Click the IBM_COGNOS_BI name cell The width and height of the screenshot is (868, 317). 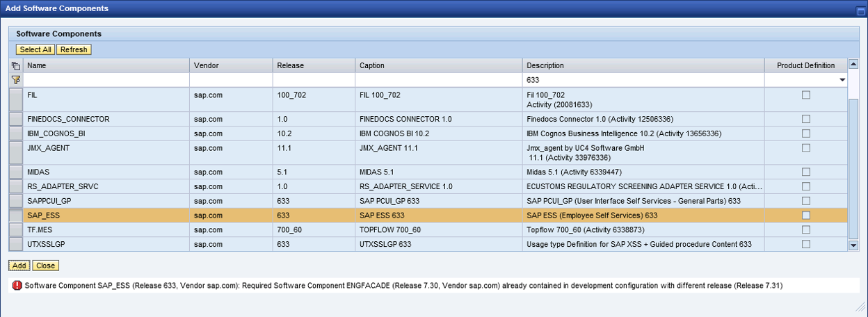[106, 133]
